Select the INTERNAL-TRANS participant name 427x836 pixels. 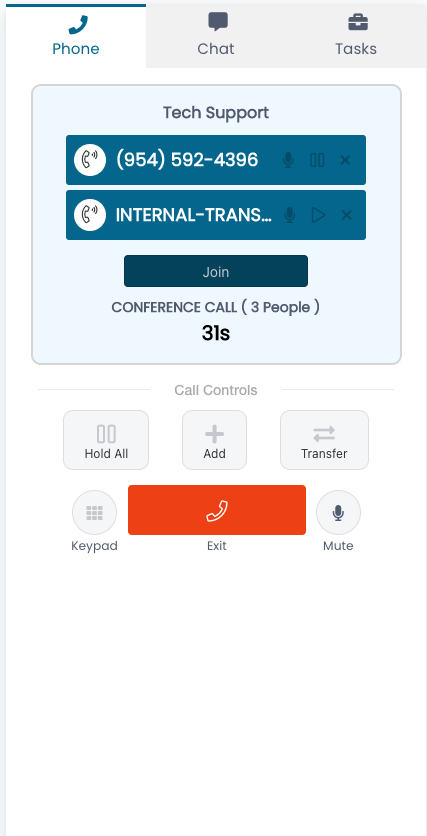coord(194,215)
